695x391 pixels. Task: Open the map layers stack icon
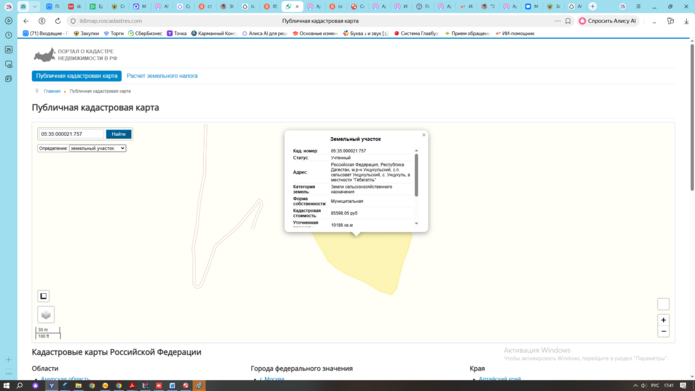pyautogui.click(x=46, y=315)
